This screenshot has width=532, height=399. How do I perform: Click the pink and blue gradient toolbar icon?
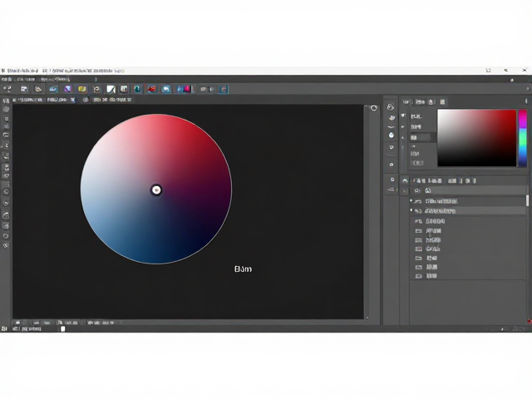click(x=185, y=89)
